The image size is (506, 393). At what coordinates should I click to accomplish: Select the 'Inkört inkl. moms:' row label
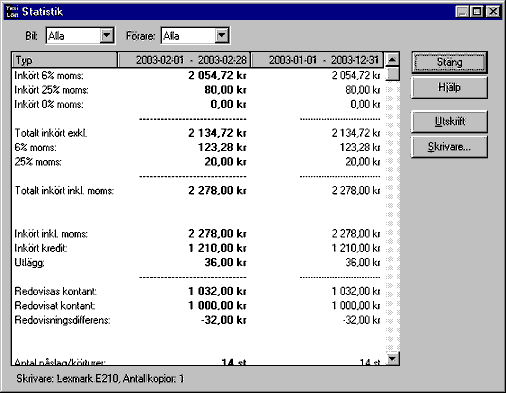(51, 234)
